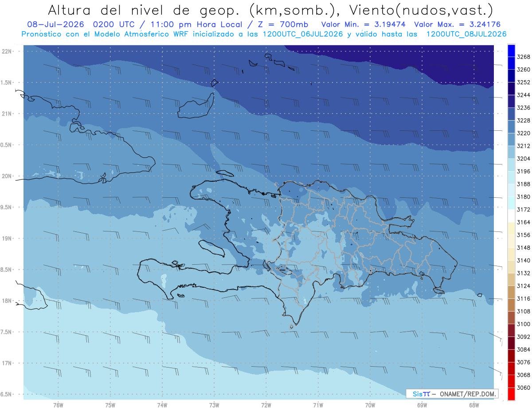Click the '3100' colorbar value
The height and width of the screenshot is (411, 532).
click(x=523, y=324)
